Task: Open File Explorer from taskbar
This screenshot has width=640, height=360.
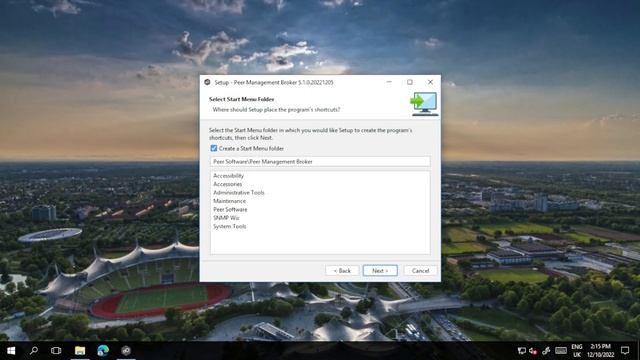Action: click(80, 351)
